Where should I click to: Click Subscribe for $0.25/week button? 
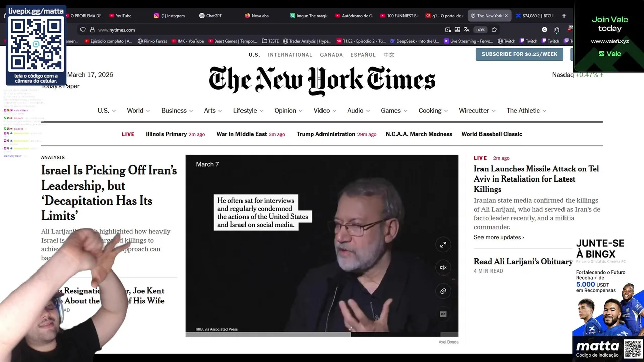520,54
